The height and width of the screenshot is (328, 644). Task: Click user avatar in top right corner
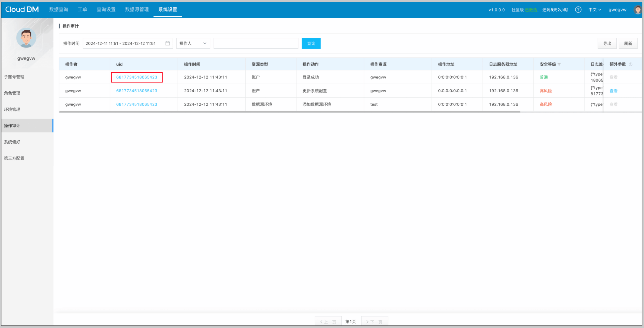[x=638, y=10]
